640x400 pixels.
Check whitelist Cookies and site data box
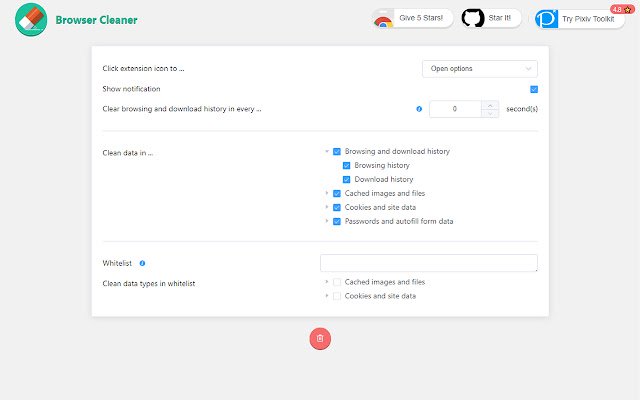[x=337, y=296]
